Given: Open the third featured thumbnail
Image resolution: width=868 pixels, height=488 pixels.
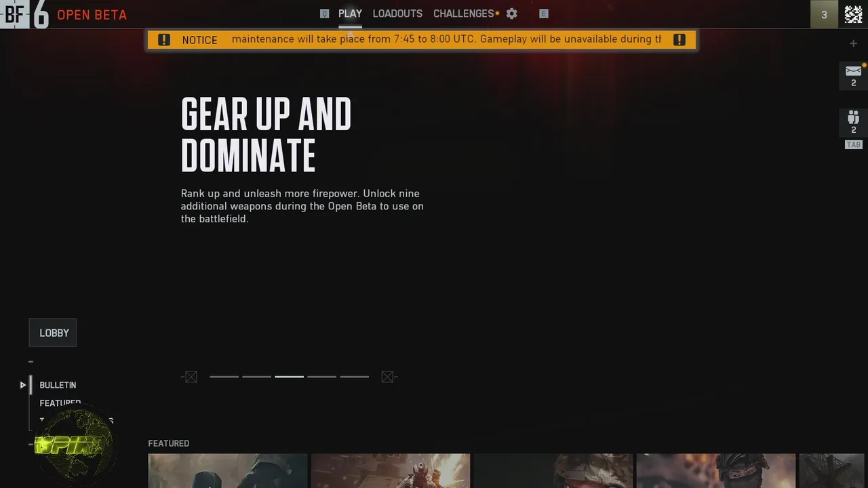Looking at the screenshot, I should tap(553, 470).
